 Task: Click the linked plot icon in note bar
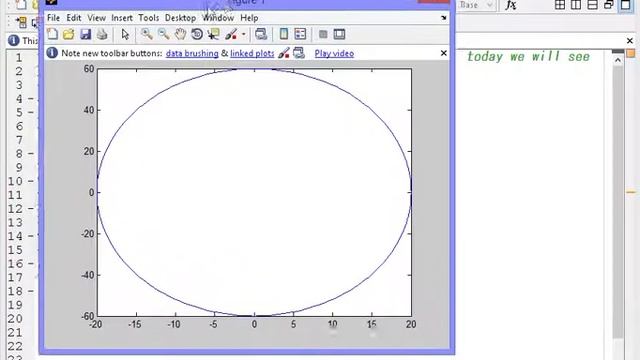pyautogui.click(x=299, y=53)
